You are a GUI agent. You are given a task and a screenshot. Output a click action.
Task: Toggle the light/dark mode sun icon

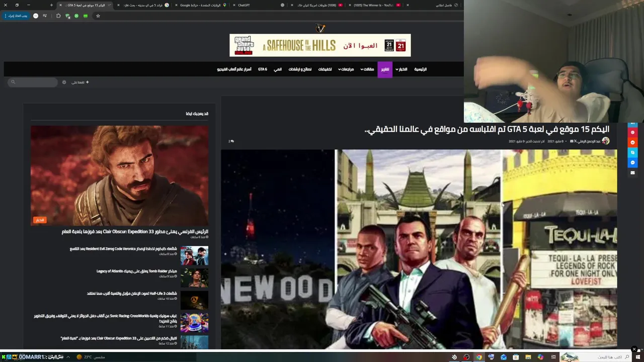(x=64, y=82)
